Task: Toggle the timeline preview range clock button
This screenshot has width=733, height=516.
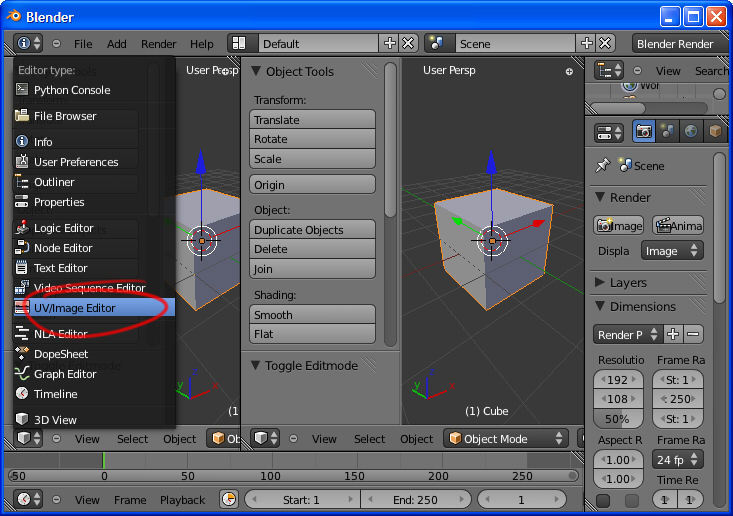Action: tap(229, 499)
